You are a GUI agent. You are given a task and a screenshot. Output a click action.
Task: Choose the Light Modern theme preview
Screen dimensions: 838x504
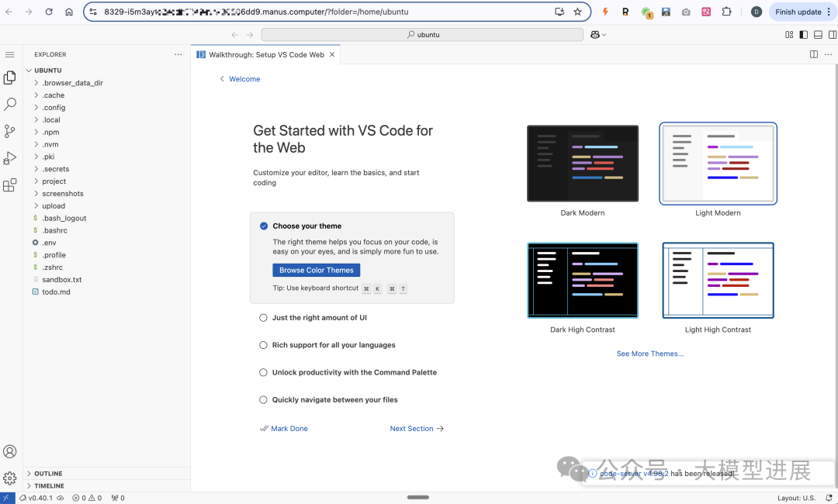click(718, 164)
